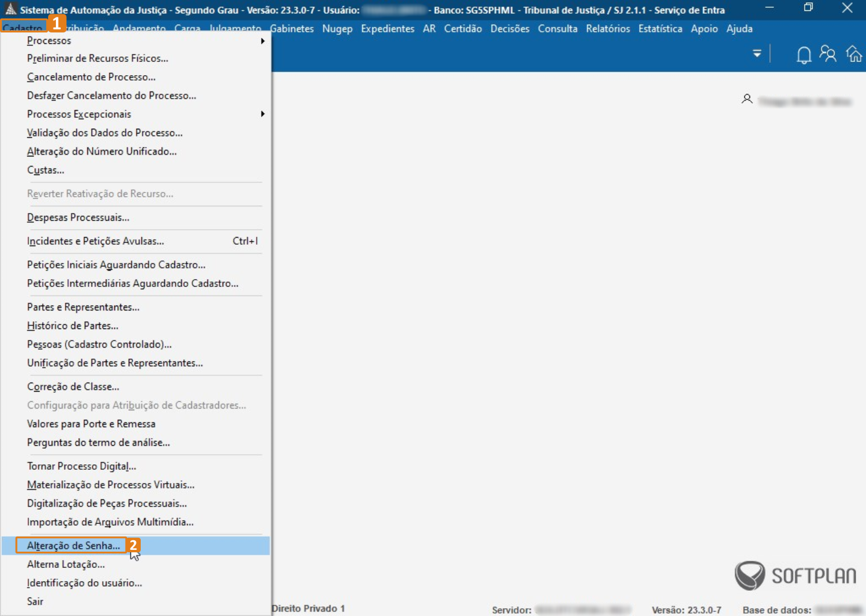Choose Perguntas do termo de análise
The image size is (866, 616).
(x=135, y=442)
